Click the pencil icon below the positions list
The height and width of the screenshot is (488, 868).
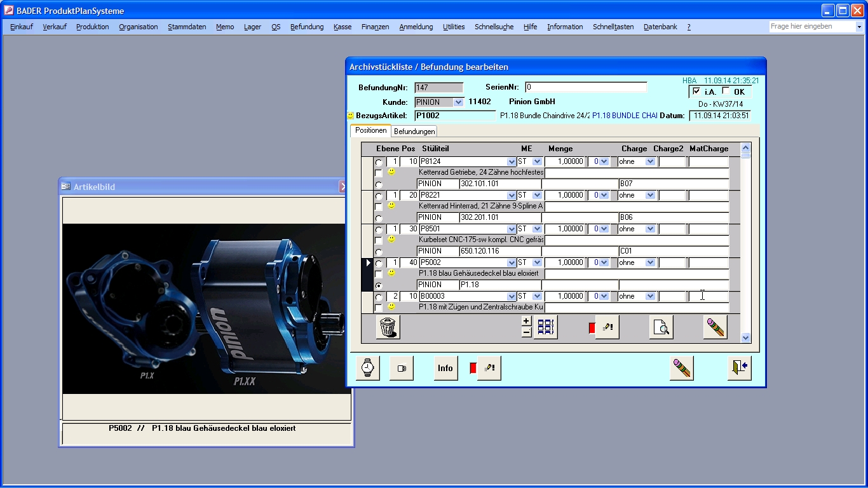[715, 327]
